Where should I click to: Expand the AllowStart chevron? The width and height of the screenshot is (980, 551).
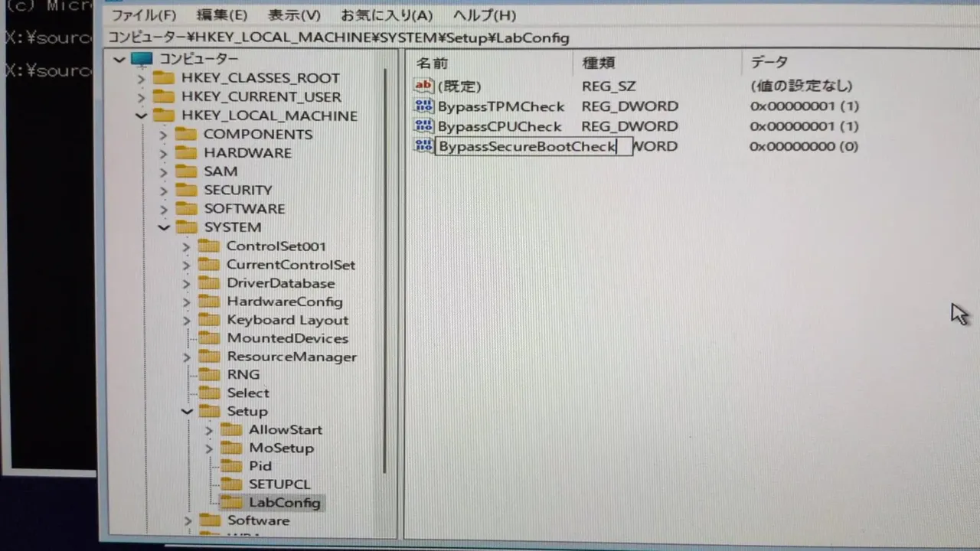click(x=209, y=431)
